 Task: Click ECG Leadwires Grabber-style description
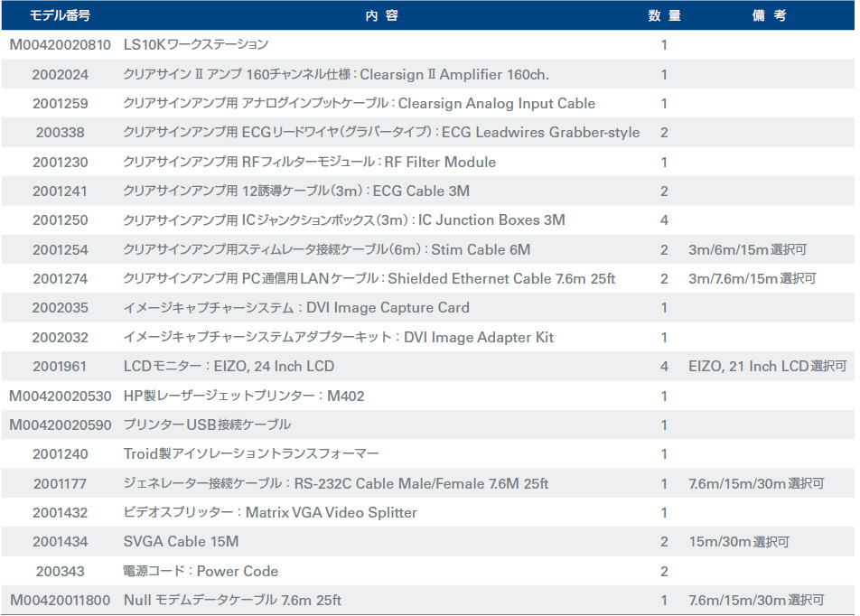coord(381,133)
